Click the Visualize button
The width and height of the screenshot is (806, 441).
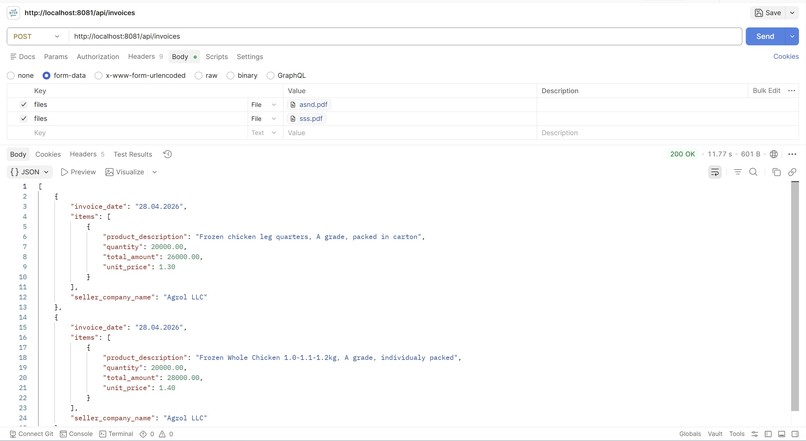click(125, 172)
